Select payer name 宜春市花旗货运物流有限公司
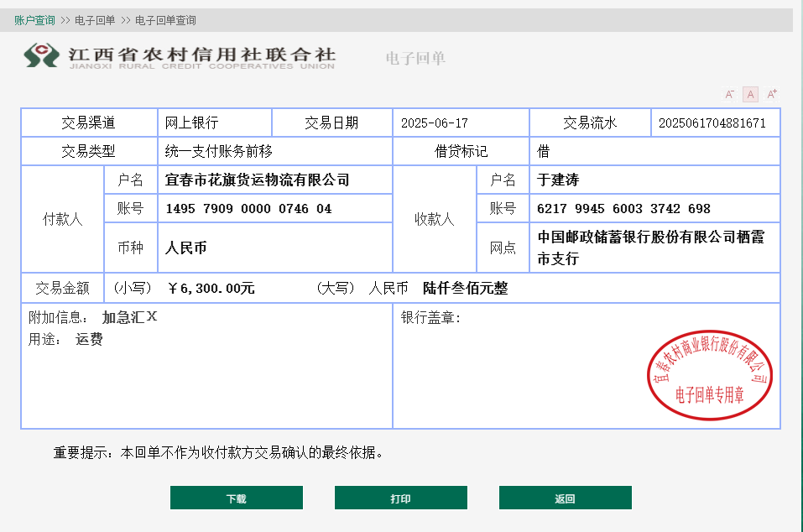Image resolution: width=803 pixels, height=532 pixels. tap(257, 180)
